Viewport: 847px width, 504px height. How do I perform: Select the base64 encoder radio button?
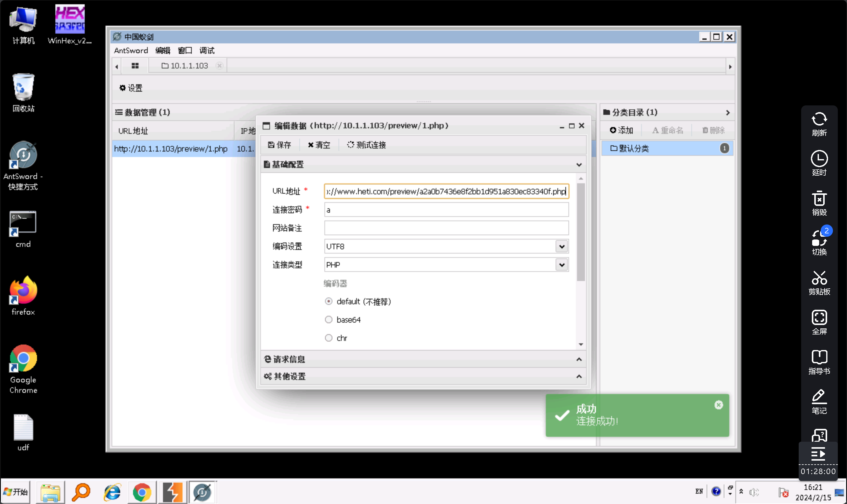coord(328,320)
